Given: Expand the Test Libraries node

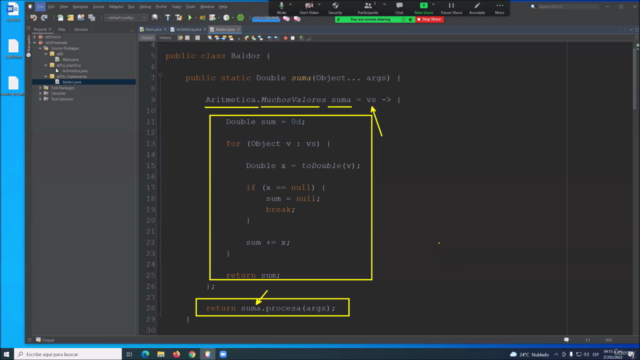Looking at the screenshot, I should point(40,99).
